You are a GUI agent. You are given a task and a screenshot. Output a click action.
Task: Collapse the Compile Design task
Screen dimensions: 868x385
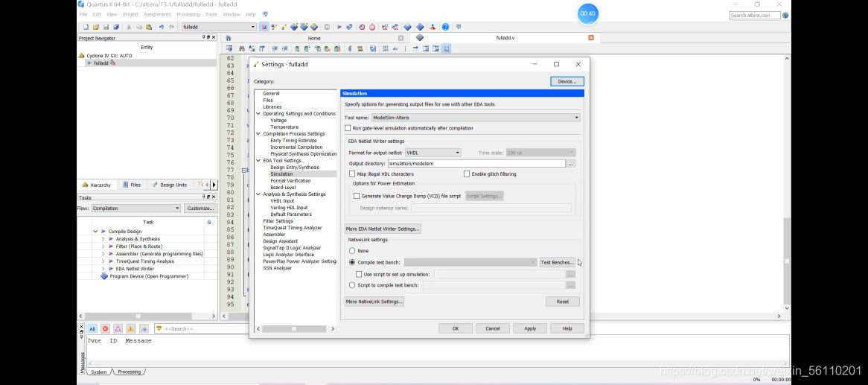95,232
